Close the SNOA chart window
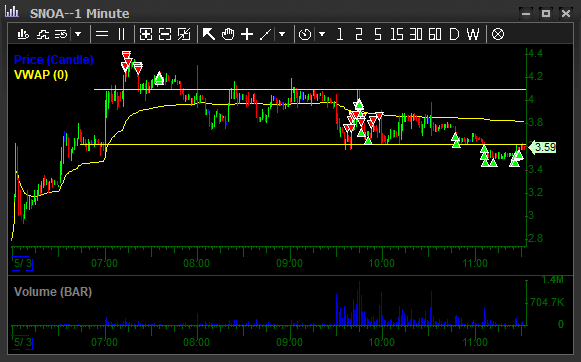Image resolution: width=581 pixels, height=362 pixels. [x=566, y=14]
